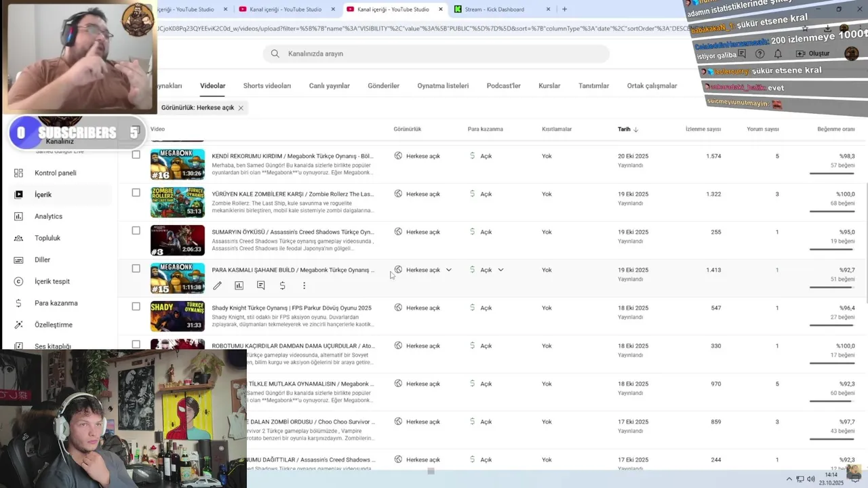This screenshot has width=868, height=488.
Task: Switch to the Gönderiler tab
Action: tap(384, 86)
